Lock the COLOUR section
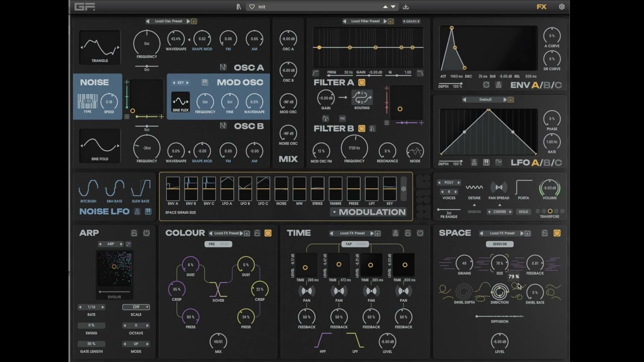This screenshot has height=362, width=644. point(257,233)
